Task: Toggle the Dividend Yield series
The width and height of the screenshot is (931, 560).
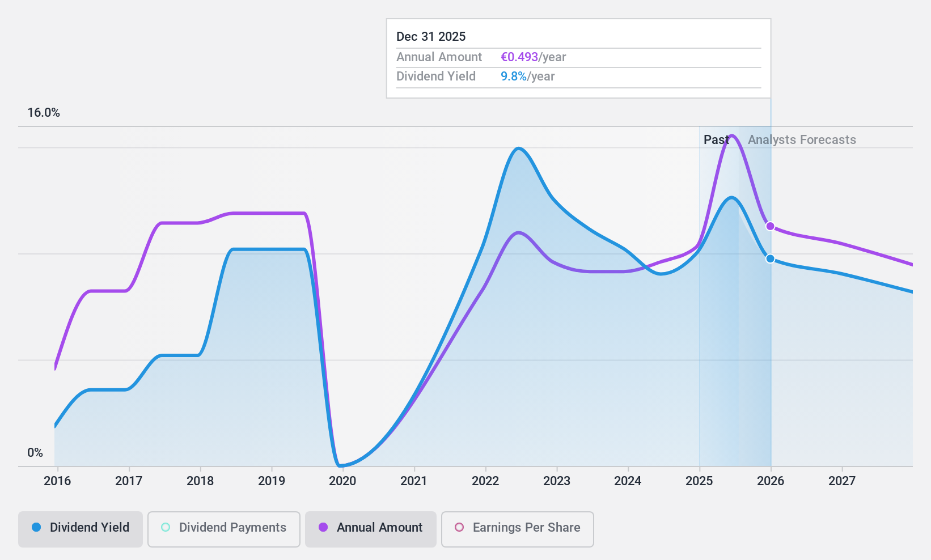Action: (81, 529)
